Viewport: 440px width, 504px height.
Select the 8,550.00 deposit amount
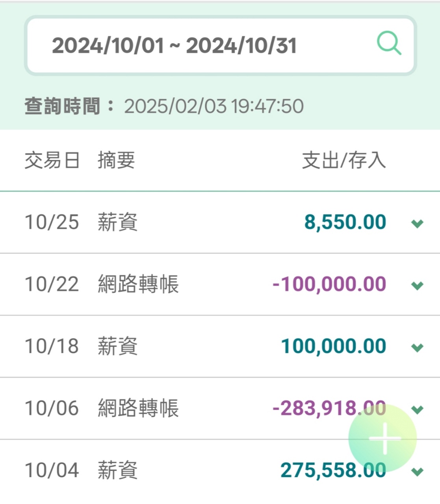tap(345, 222)
